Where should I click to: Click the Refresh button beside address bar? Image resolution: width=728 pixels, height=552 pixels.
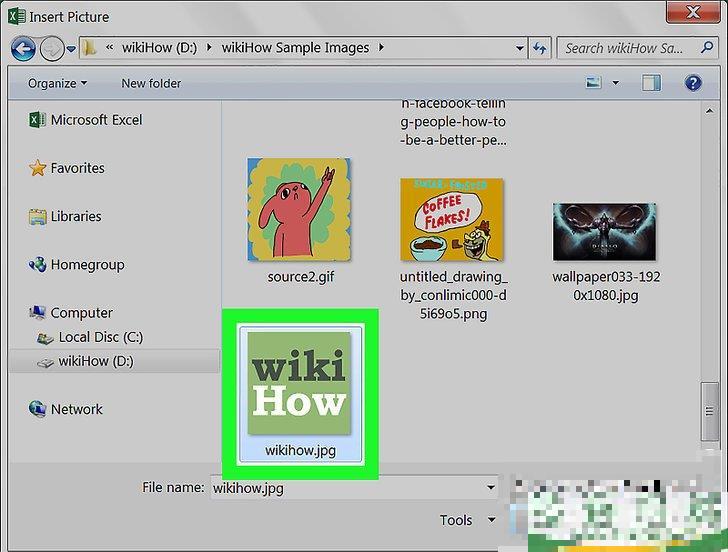pyautogui.click(x=541, y=47)
